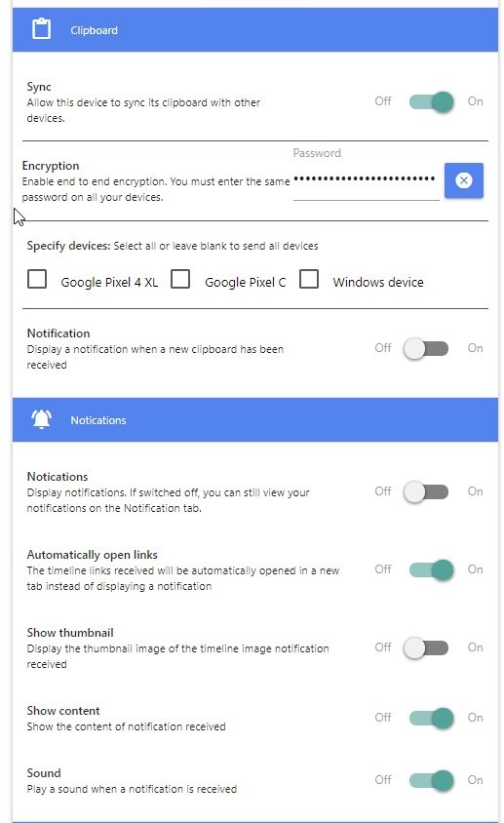
Task: Click the Off label beside Sync
Action: tap(383, 101)
